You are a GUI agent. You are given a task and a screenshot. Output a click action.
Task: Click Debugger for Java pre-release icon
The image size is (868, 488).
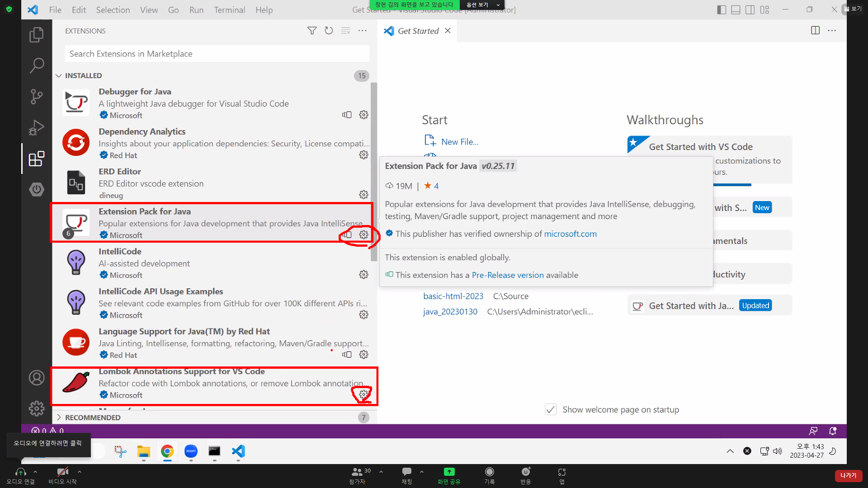(347, 115)
